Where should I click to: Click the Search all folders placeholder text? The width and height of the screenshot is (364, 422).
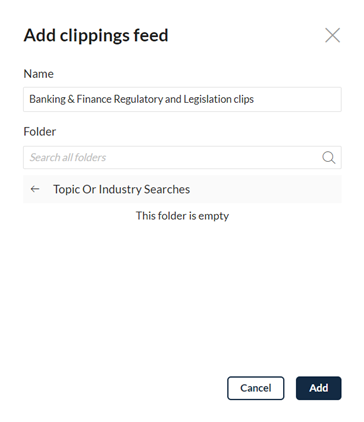point(68,157)
